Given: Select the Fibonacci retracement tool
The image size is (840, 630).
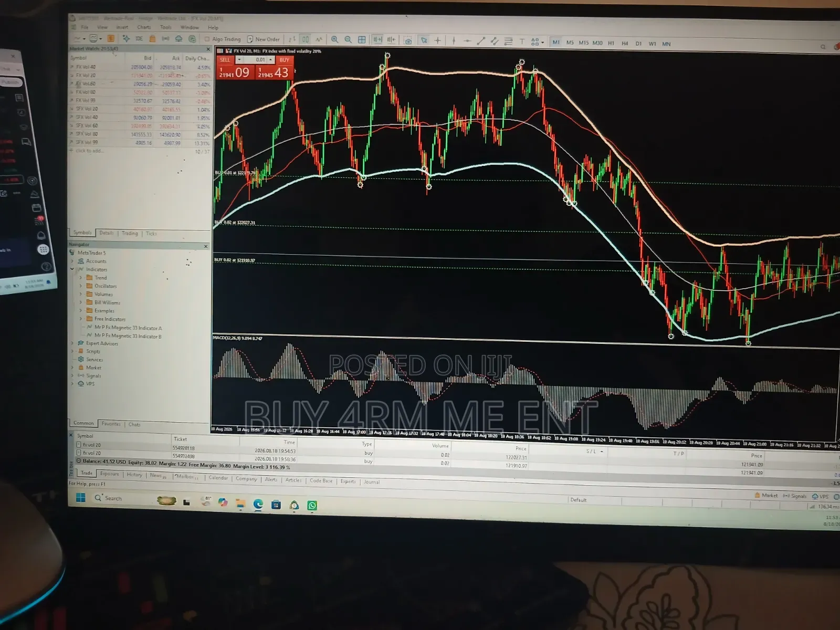Looking at the screenshot, I should coord(508,41).
